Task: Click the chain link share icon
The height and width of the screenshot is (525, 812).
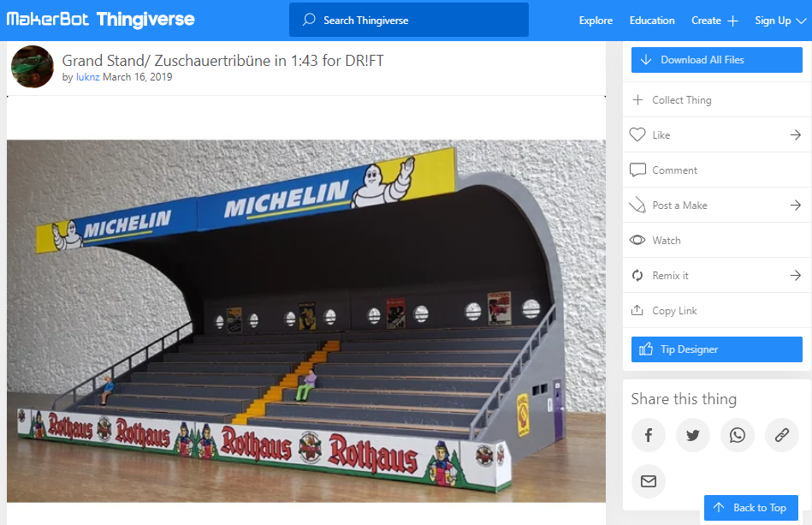Action: pos(782,435)
